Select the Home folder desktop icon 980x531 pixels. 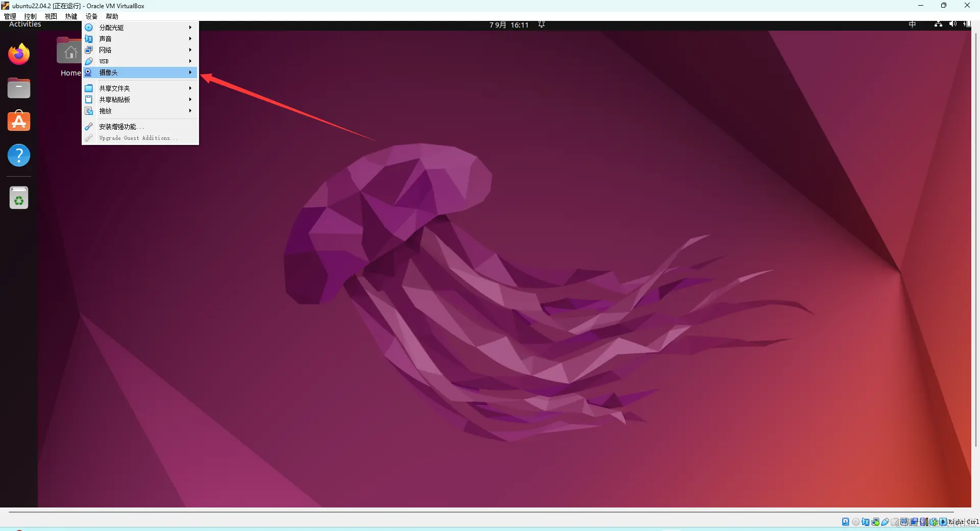(70, 57)
